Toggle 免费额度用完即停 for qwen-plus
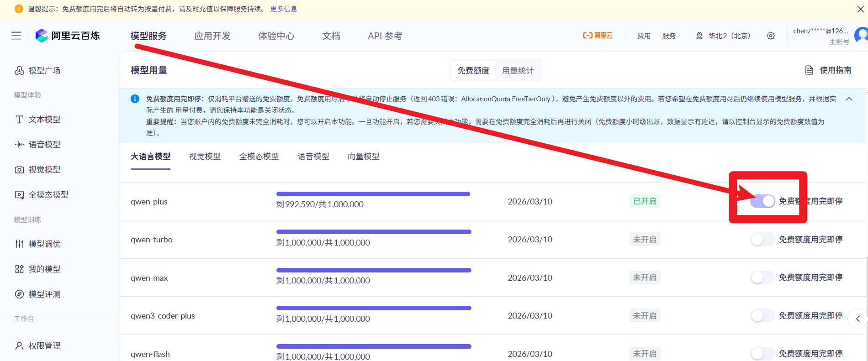The image size is (868, 361). click(762, 201)
